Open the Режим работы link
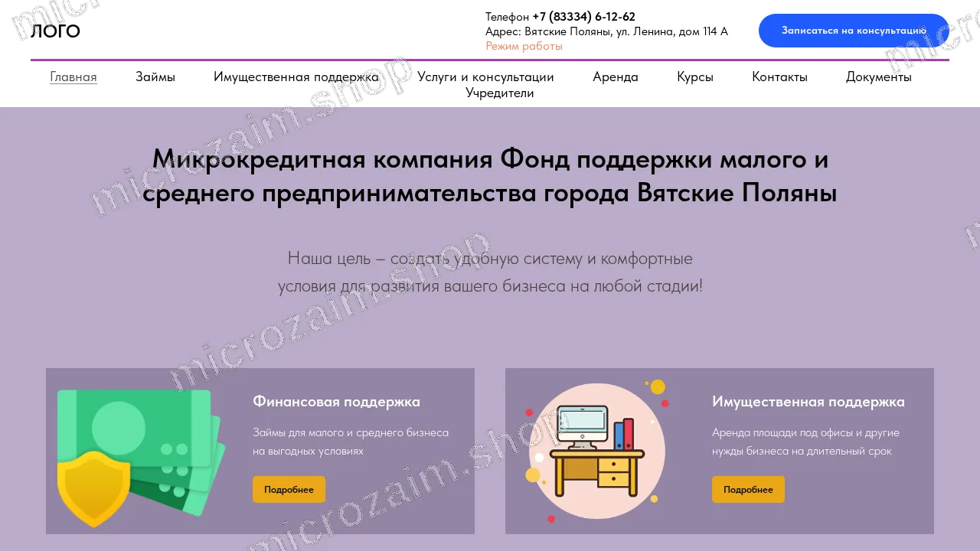This screenshot has width=980, height=551. coord(524,46)
